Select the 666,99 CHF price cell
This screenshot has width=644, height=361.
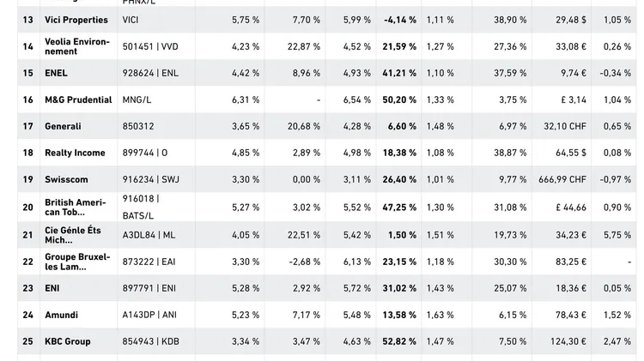562,180
